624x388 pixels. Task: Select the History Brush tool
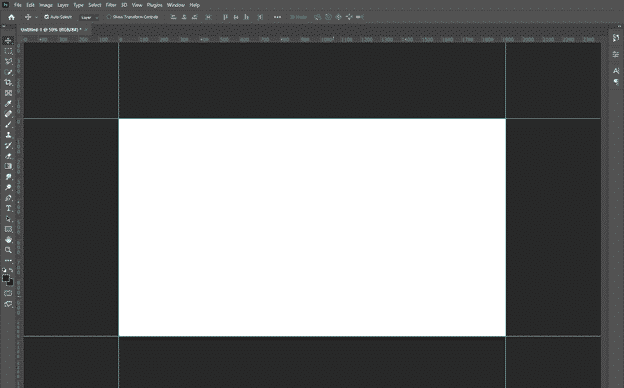8,145
